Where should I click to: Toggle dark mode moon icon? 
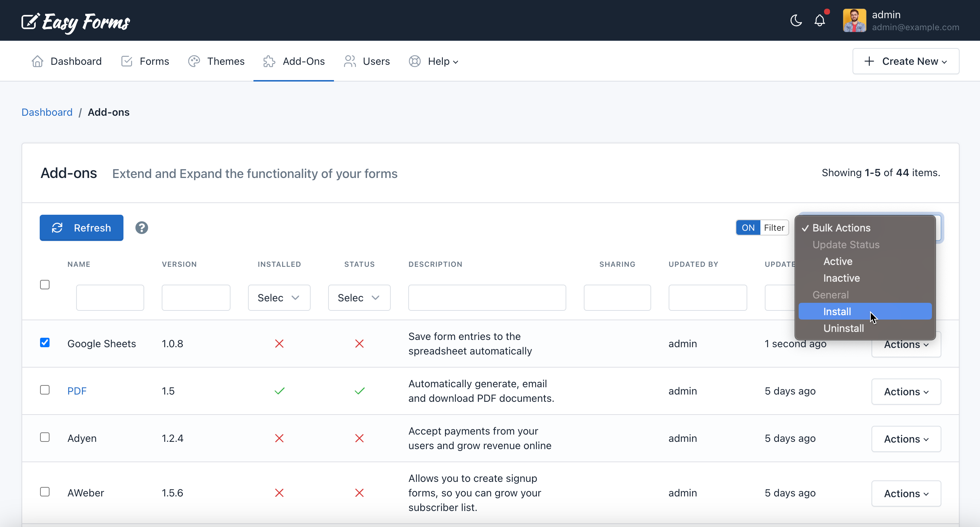pos(795,20)
